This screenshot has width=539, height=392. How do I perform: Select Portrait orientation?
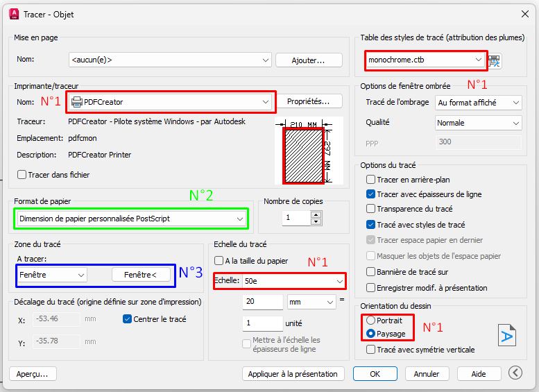click(x=370, y=321)
